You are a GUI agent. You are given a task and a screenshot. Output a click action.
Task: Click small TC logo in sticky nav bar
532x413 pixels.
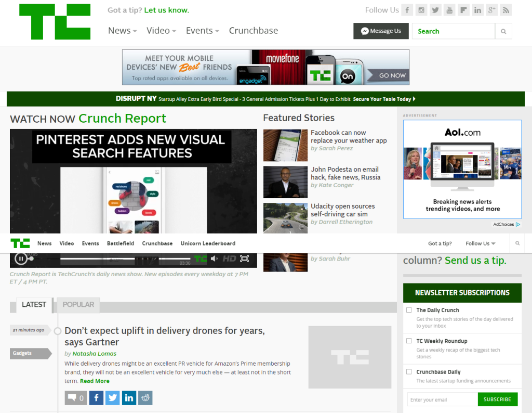tap(20, 243)
